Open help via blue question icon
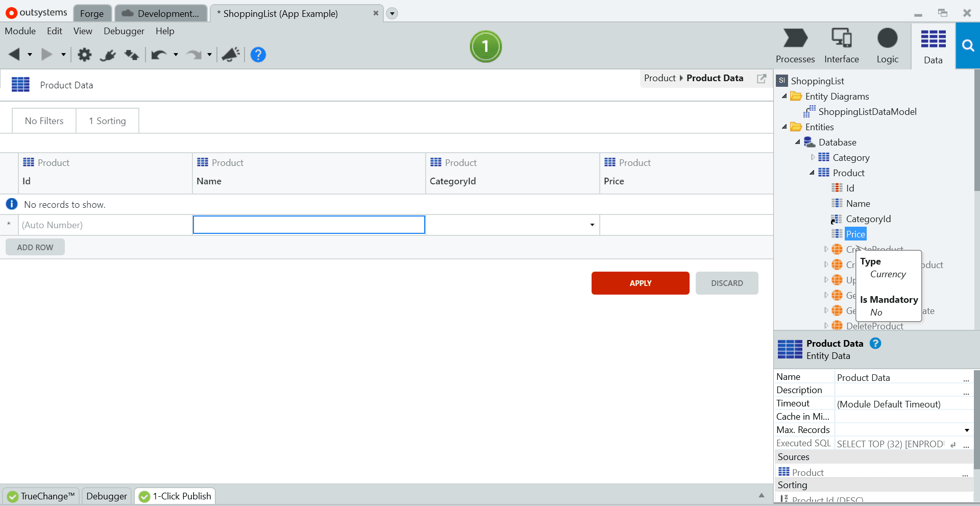This screenshot has height=506, width=980. pos(258,55)
